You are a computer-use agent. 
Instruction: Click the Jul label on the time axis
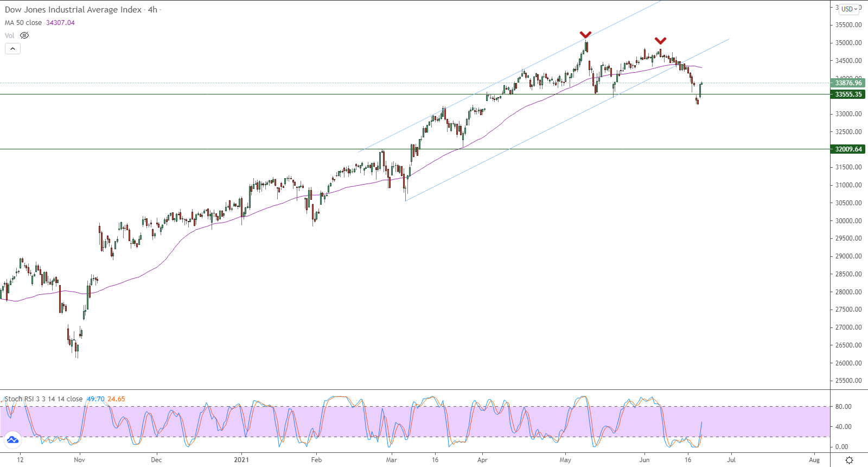(731, 460)
